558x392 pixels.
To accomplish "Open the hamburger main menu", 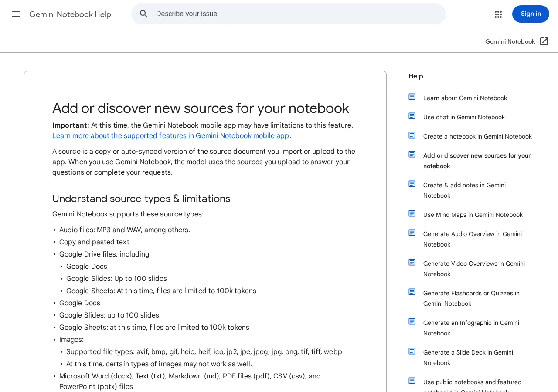I will (16, 14).
